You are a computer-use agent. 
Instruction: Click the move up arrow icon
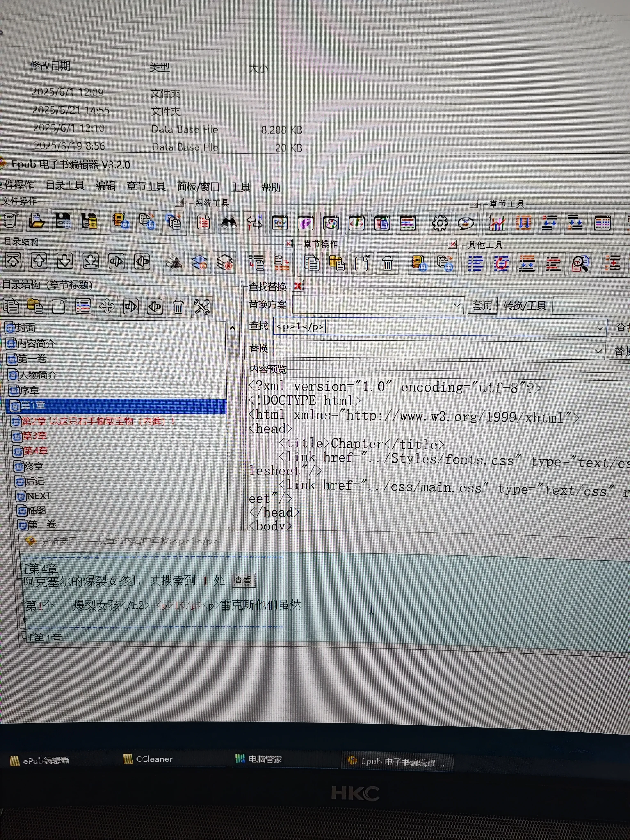click(39, 261)
